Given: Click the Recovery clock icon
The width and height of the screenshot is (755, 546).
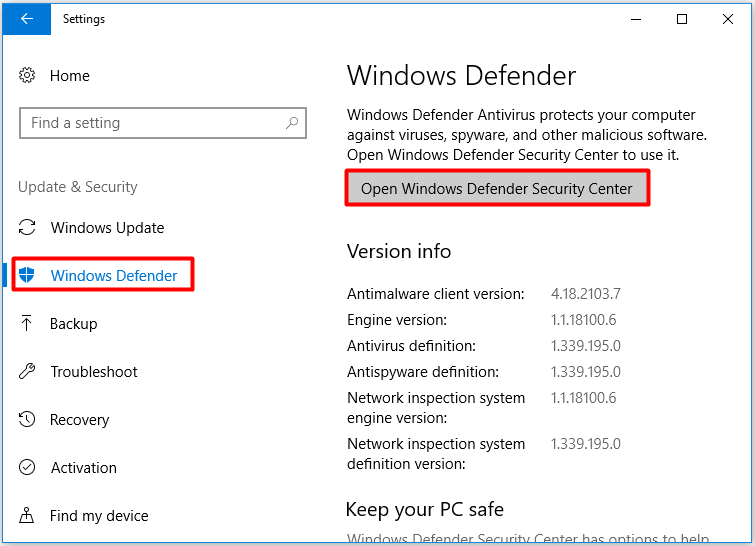Looking at the screenshot, I should [x=27, y=419].
